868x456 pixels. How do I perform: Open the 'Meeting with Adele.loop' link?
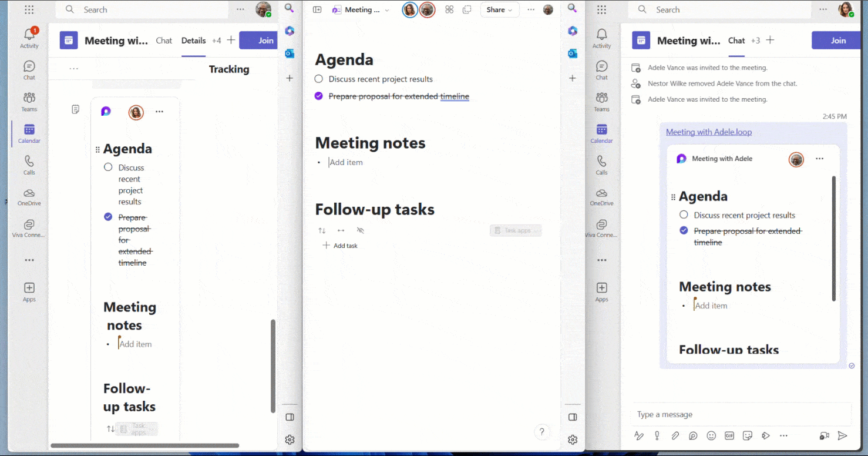708,132
